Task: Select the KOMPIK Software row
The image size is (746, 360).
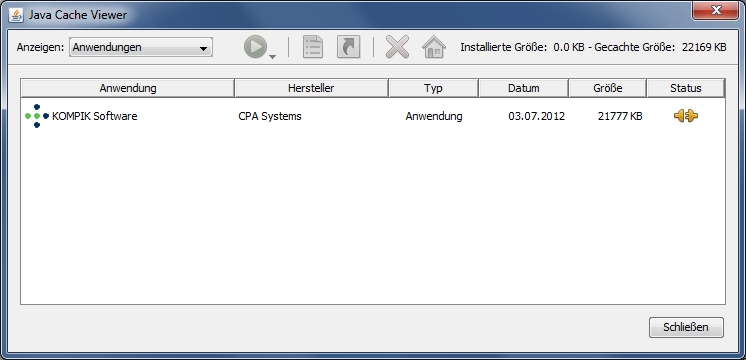Action: [x=373, y=116]
